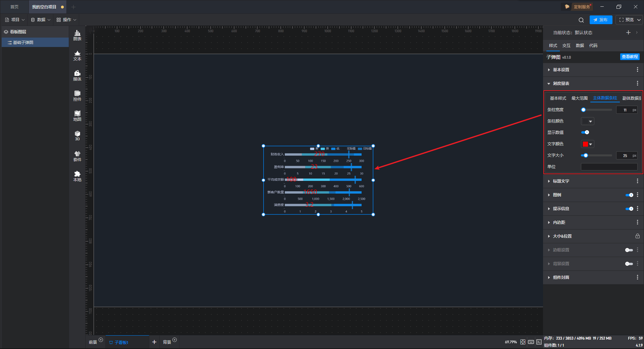Select the 基础子弹图 layer in layer list
This screenshot has width=644, height=349.
(x=35, y=42)
